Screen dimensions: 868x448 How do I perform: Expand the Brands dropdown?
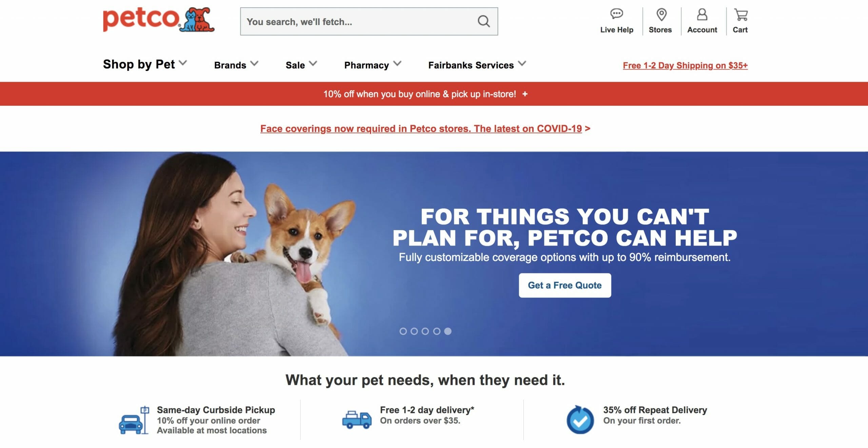pyautogui.click(x=236, y=65)
